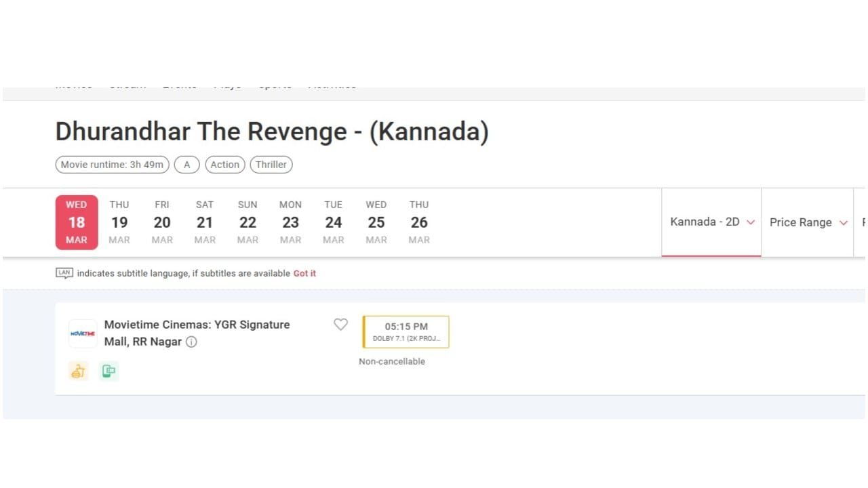Click the Movietime Cinemas logo

[83, 333]
